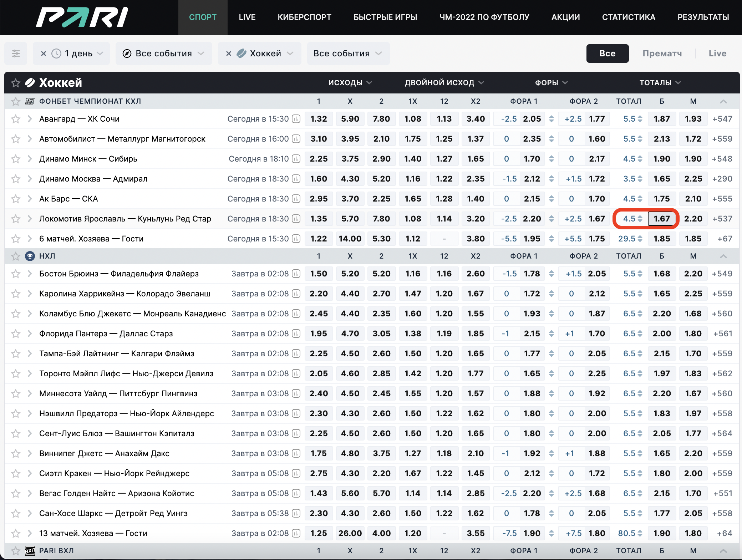Go to КИБЕРСПОРТ tab
742x560 pixels.
coord(304,17)
